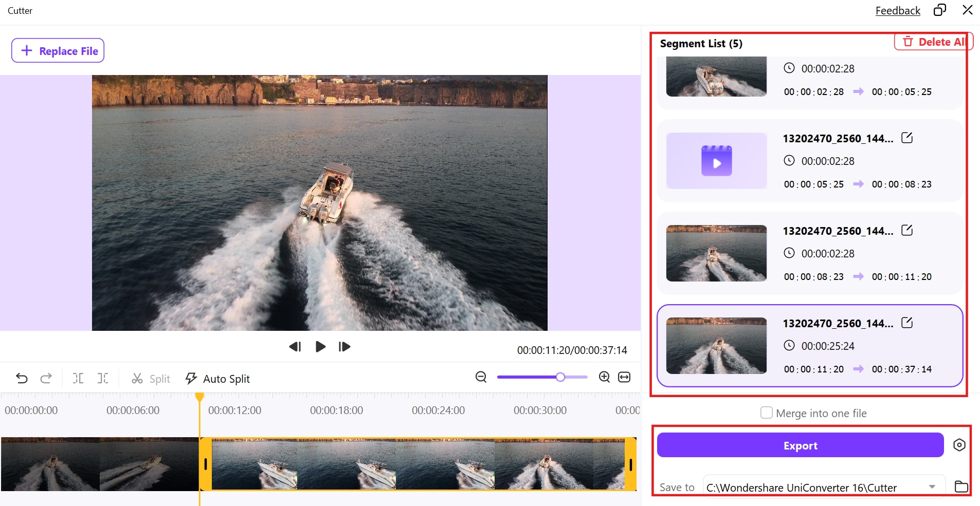Trim end to playhead icon
This screenshot has height=506, width=980.
[x=103, y=379]
